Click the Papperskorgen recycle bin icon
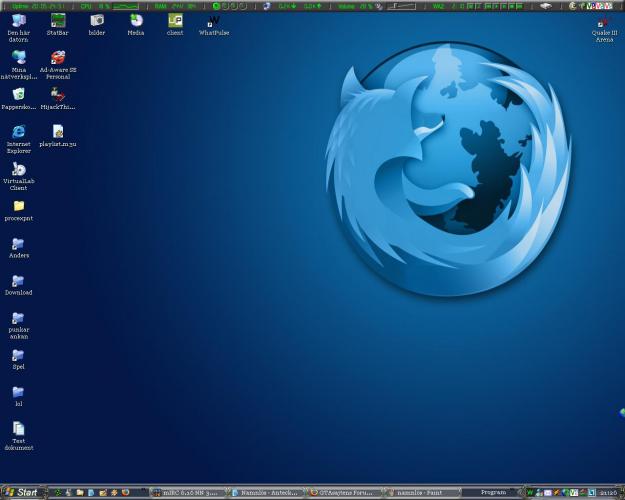 tap(18, 95)
